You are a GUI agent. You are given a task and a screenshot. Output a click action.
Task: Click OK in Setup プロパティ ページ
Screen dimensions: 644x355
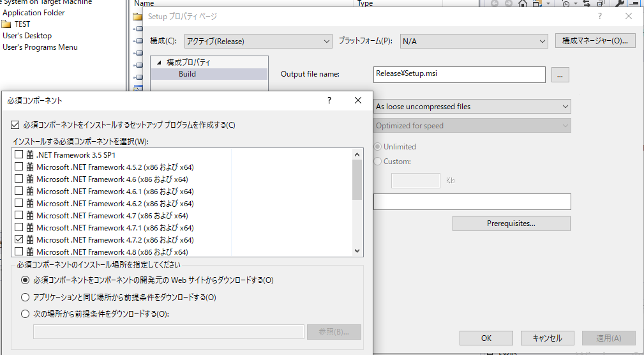(x=486, y=338)
